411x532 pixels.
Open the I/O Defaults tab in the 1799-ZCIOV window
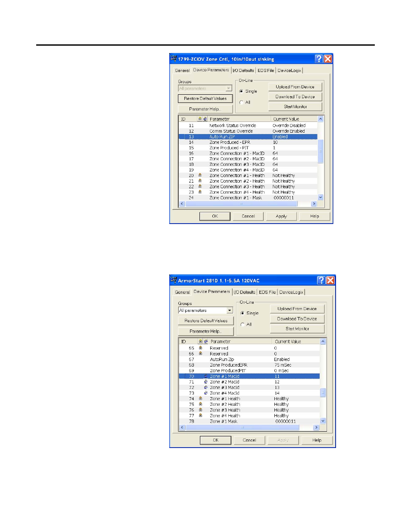click(243, 71)
